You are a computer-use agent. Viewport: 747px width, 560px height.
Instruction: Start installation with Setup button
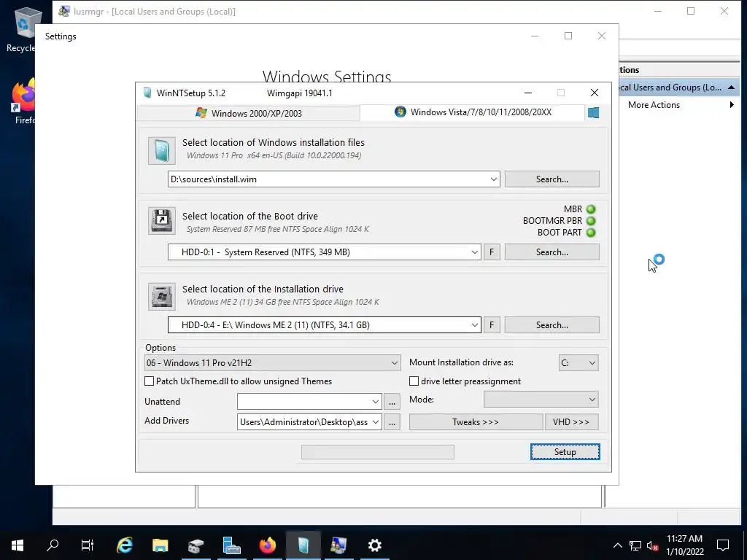click(x=565, y=452)
